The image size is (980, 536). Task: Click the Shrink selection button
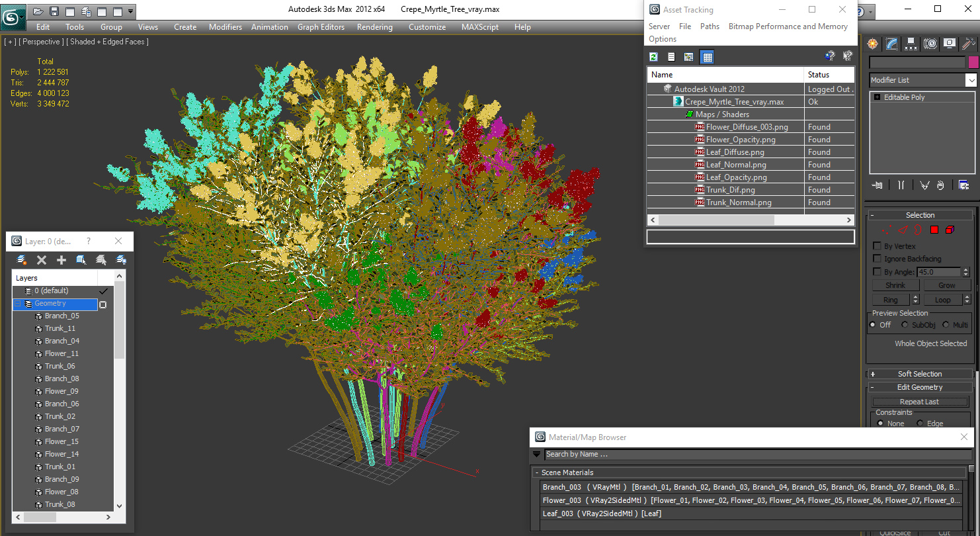[895, 285]
